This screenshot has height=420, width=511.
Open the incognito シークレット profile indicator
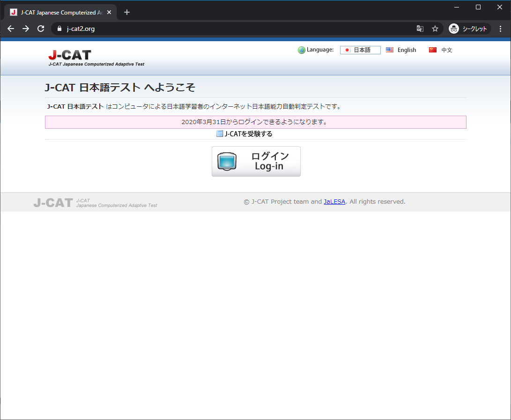coord(468,29)
